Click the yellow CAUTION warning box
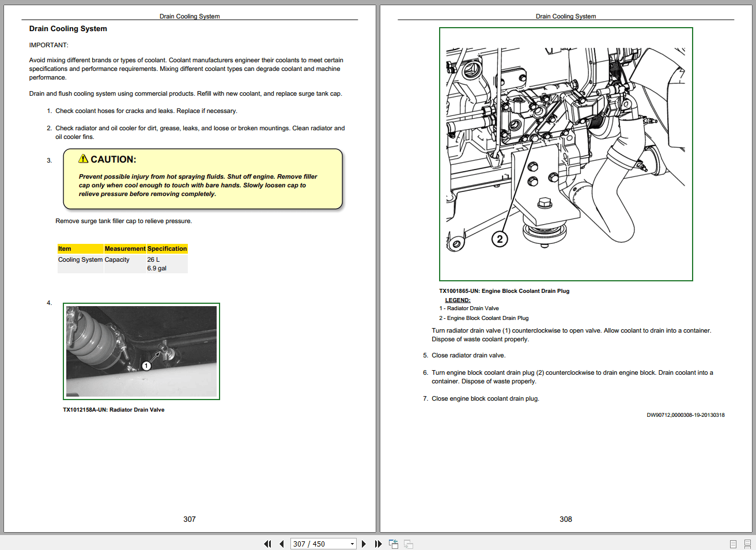 coord(203,179)
